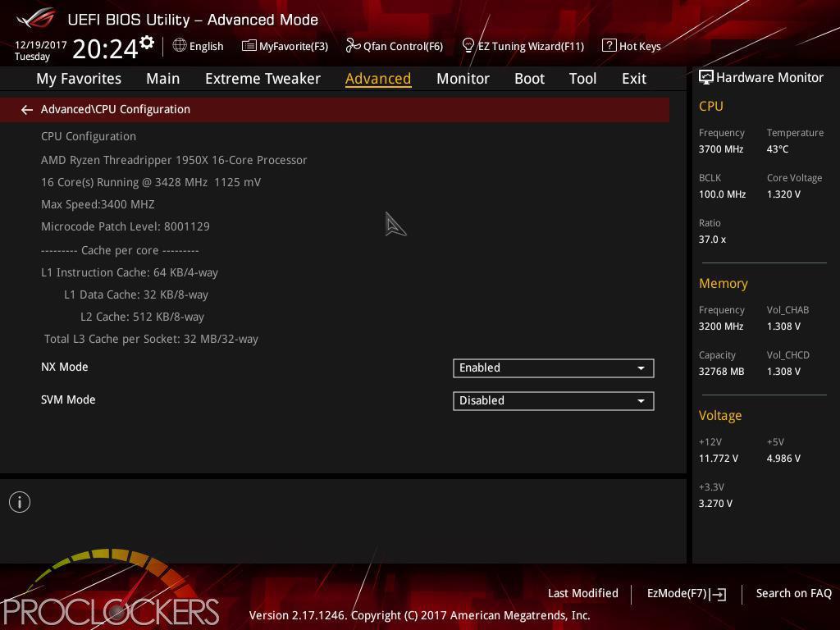
Task: Switch to the Main tab
Action: 163,79
